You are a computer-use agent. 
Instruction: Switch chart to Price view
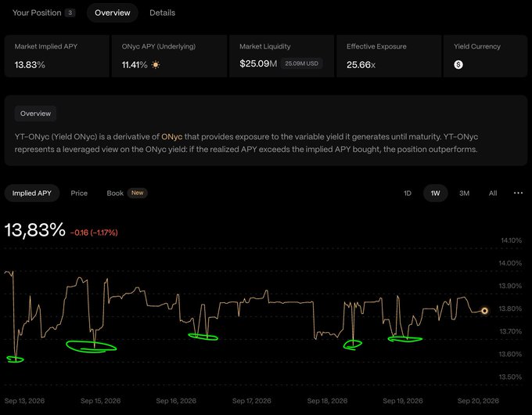click(x=79, y=193)
